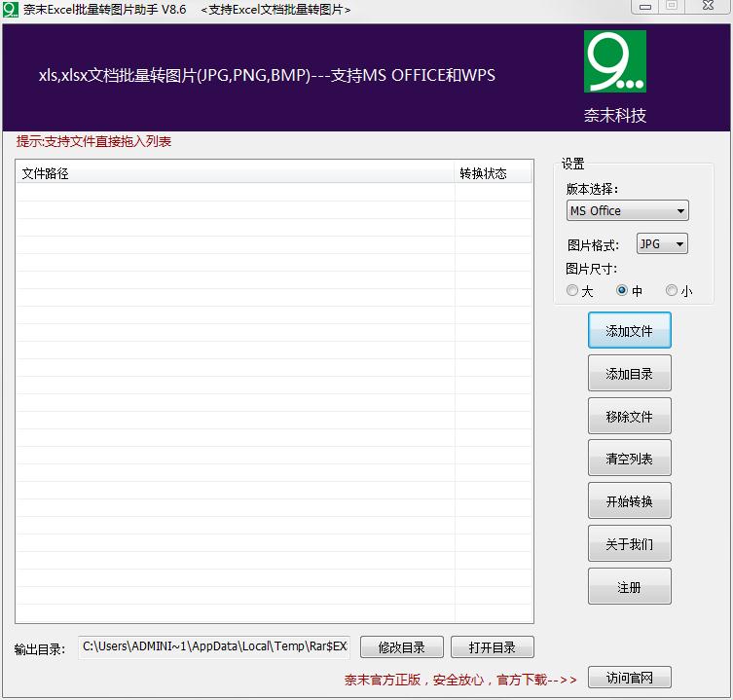The height and width of the screenshot is (700, 733).
Task: Click the 文件路径 column header
Action: tap(234, 173)
